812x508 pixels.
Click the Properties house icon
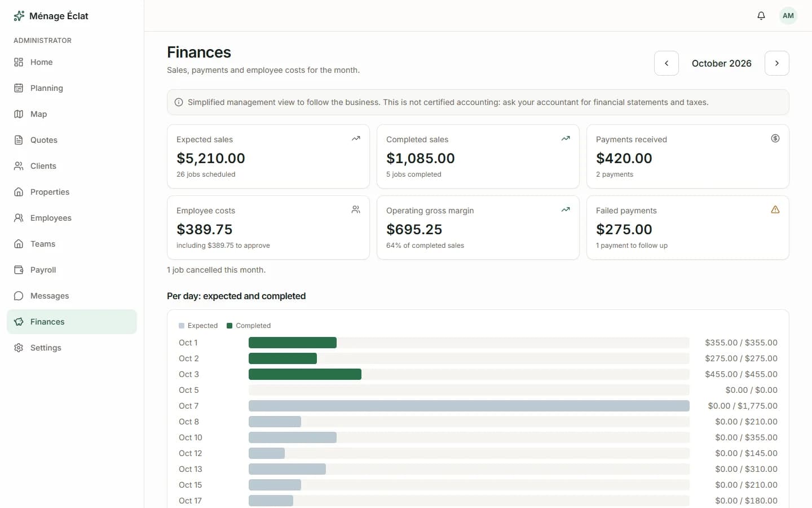coord(19,192)
